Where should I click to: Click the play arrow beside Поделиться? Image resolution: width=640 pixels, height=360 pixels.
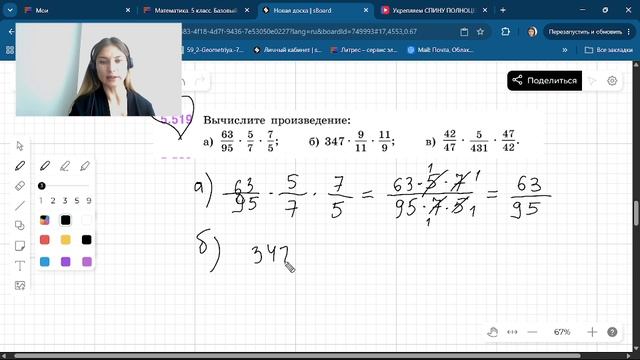coord(592,81)
